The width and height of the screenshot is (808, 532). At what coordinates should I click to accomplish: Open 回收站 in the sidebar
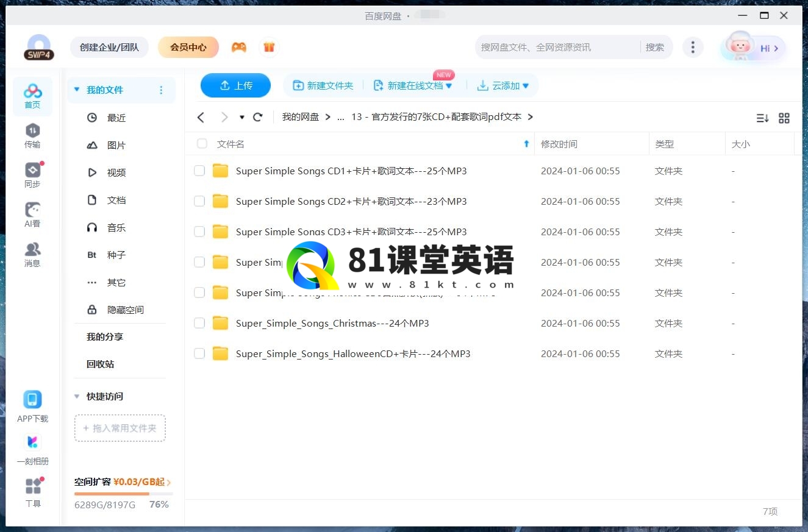point(100,364)
